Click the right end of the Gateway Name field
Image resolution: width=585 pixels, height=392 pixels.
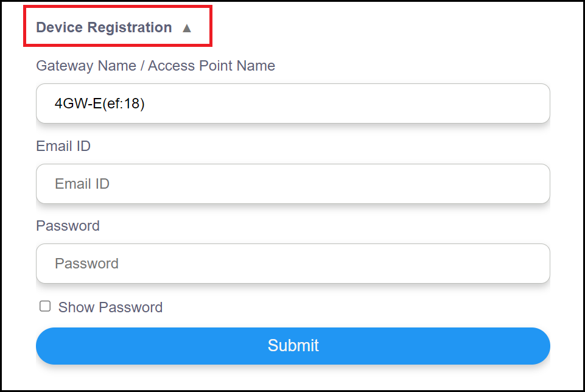tap(530, 103)
